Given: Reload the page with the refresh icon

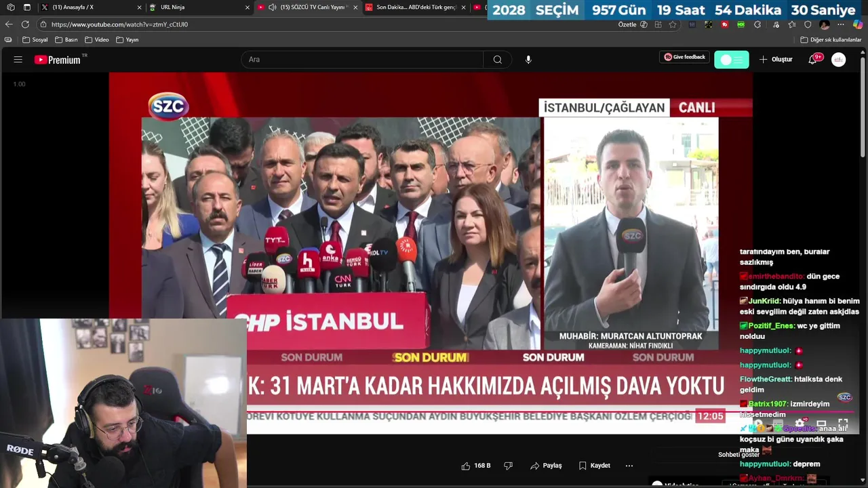Looking at the screenshot, I should point(25,24).
